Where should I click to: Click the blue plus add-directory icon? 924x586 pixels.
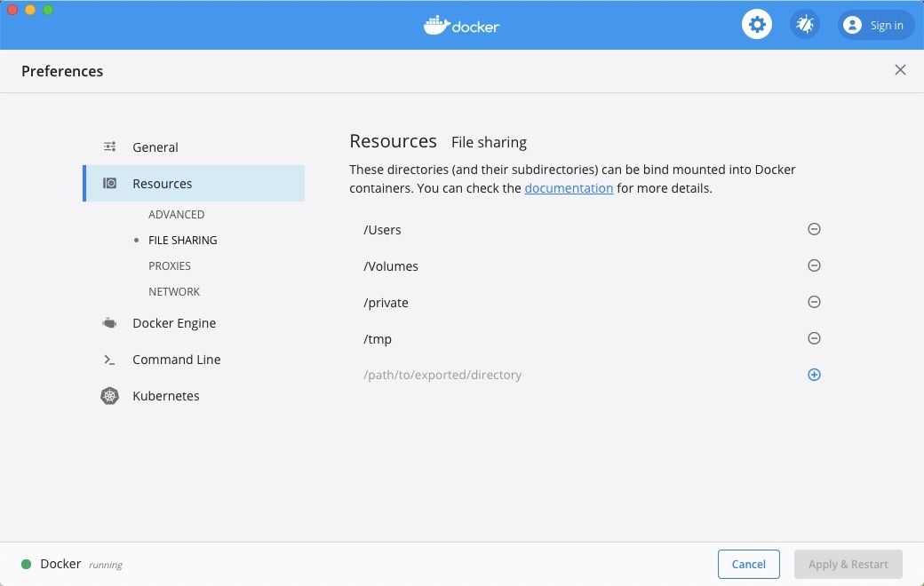tap(814, 375)
